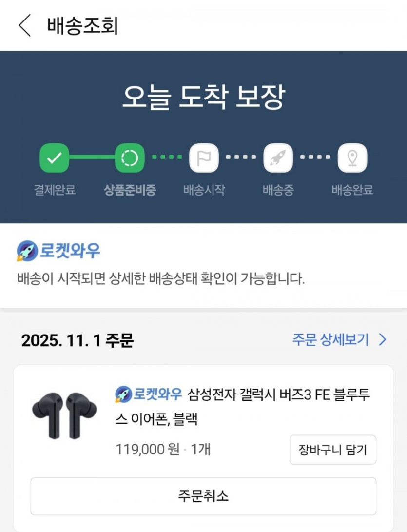The image size is (407, 532).
Task: Click the 로켓와우 badge beside product name
Action: coord(148,394)
